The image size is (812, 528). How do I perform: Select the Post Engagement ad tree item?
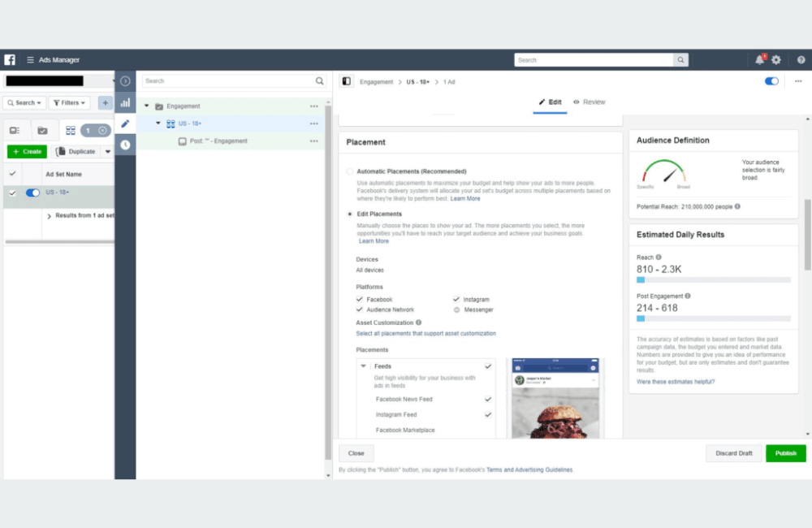tap(218, 141)
